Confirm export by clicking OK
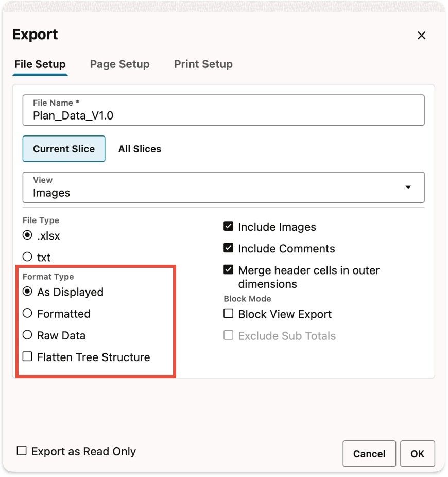Image resolution: width=448 pixels, height=477 pixels. 418,454
